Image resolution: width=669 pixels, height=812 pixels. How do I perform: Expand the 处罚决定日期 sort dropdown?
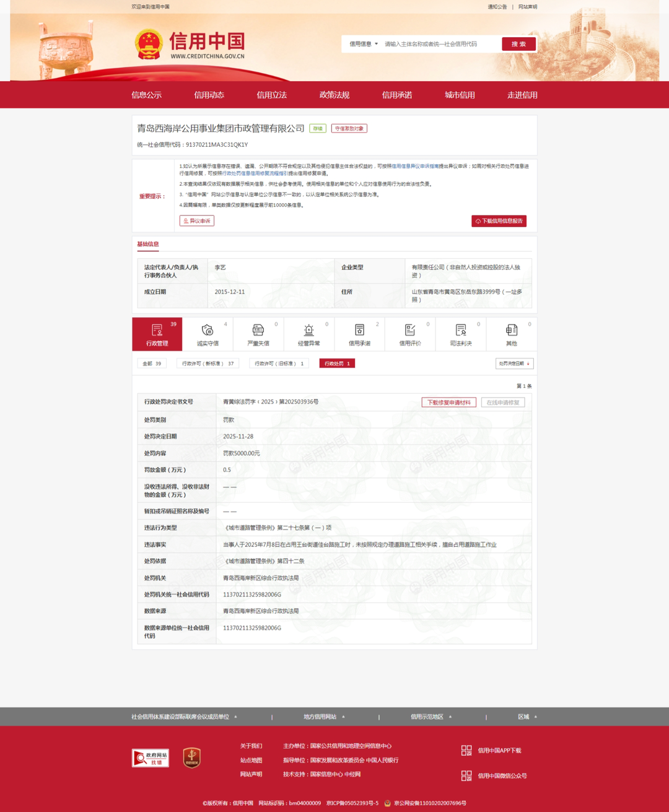pos(514,364)
